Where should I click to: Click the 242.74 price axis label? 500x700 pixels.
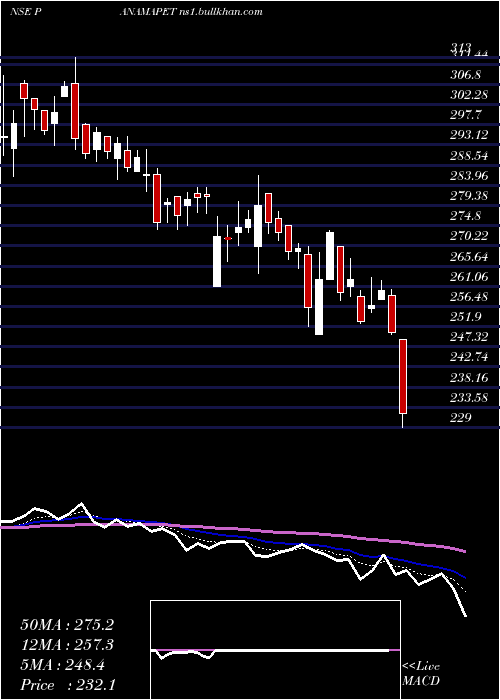[x=469, y=357]
